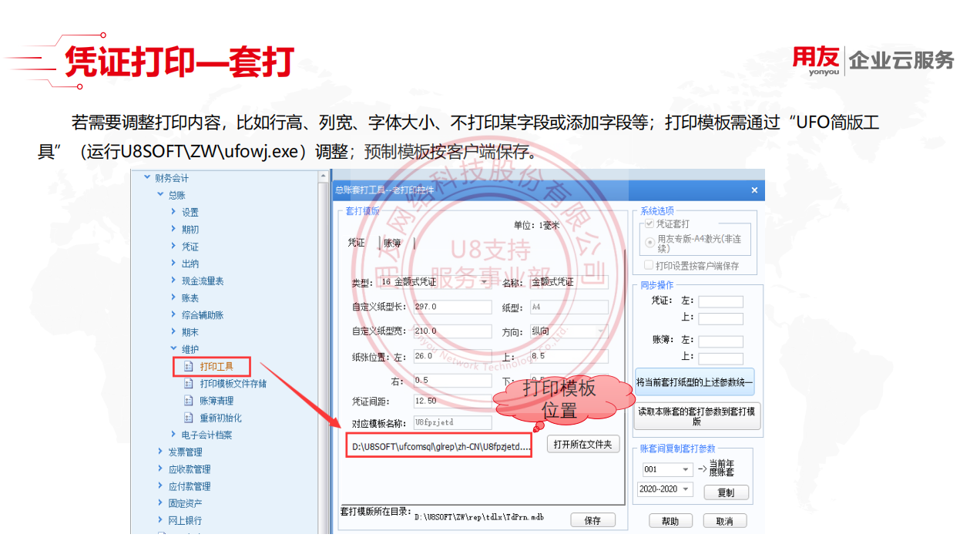Screen dimensions: 980x551
Task: Click the icon beside 打印模板文件存储
Action: (188, 384)
